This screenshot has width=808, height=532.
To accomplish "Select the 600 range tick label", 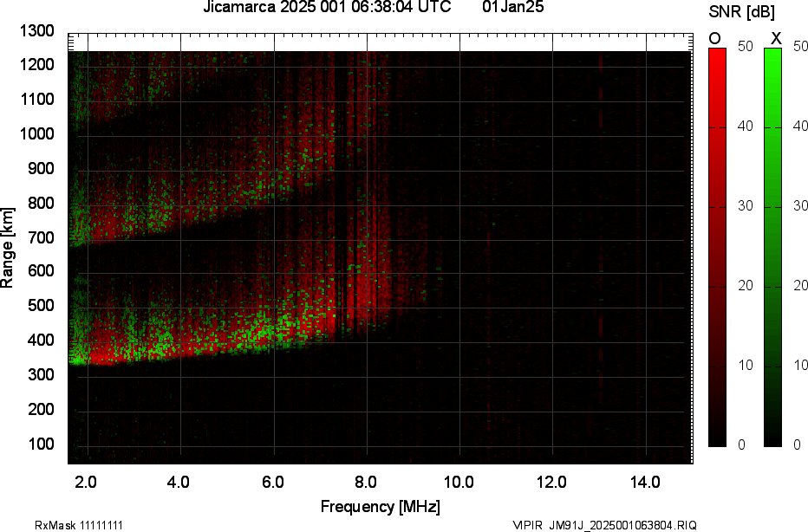I will pyautogui.click(x=41, y=271).
